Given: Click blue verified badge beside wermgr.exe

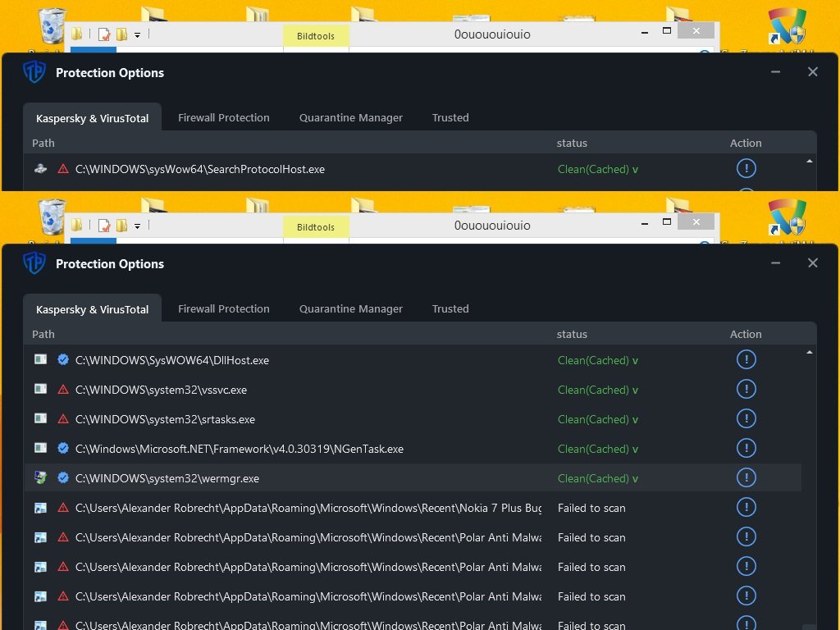Looking at the screenshot, I should pos(63,478).
